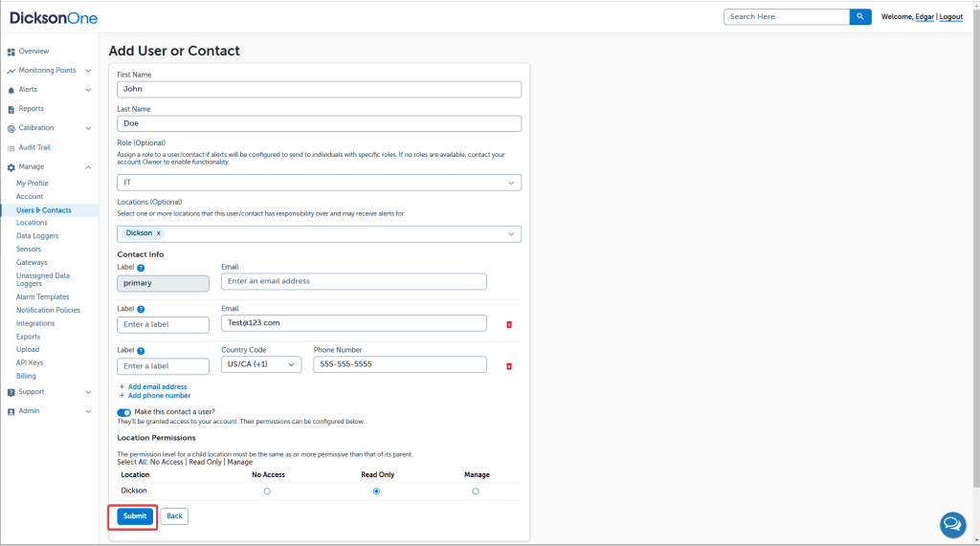The width and height of the screenshot is (980, 546).
Task: Select All: Manage link
Action: 239,462
